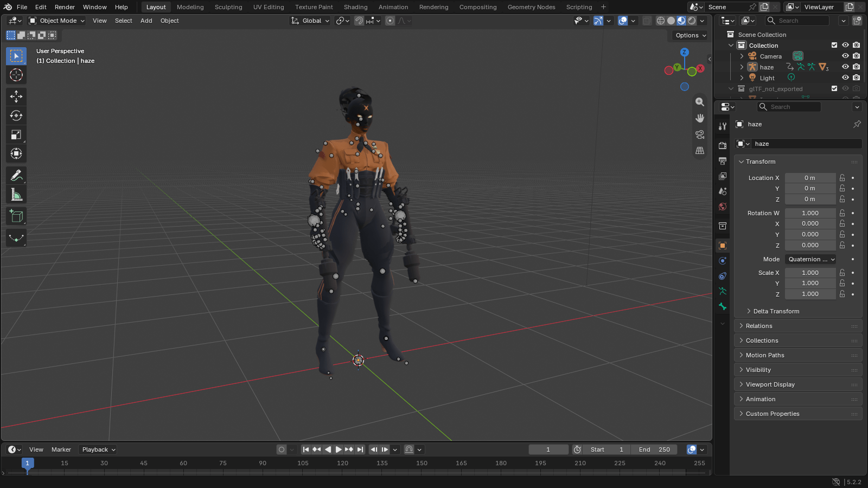Activate the Scale tool
868x488 pixels.
click(x=16, y=134)
